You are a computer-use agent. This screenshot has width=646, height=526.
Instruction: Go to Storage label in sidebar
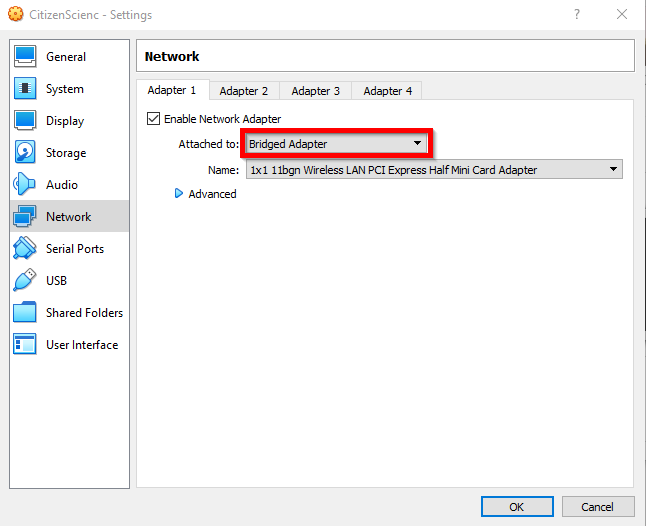[x=66, y=153]
